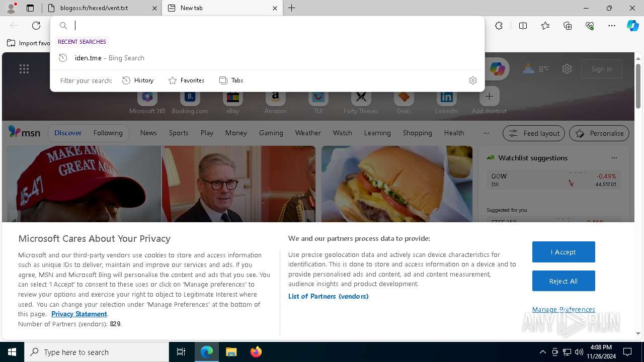Toggle the Split screen icon
This screenshot has height=362, width=644.
523,26
